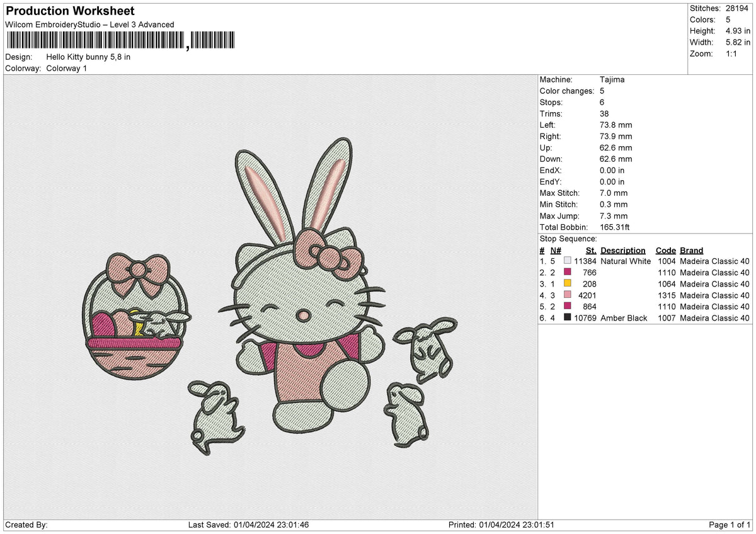Click the Right value '73.9 mm'
756x534 pixels.
tap(616, 137)
